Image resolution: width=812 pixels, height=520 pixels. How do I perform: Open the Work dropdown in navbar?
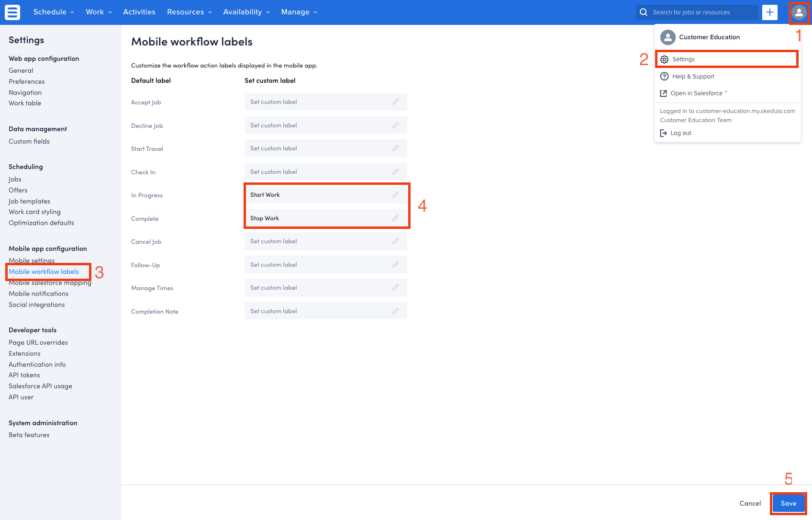(99, 12)
